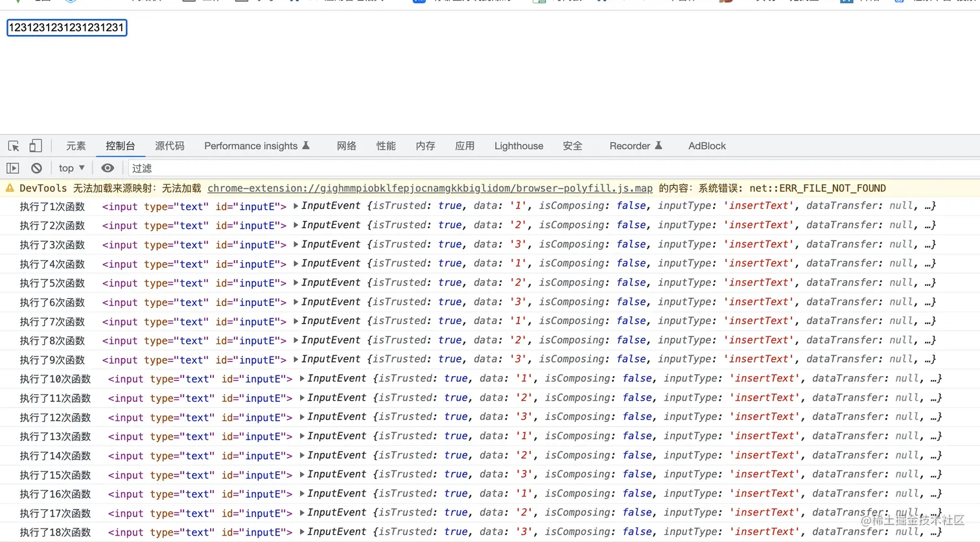Click the page text input with 123123 value

67,28
